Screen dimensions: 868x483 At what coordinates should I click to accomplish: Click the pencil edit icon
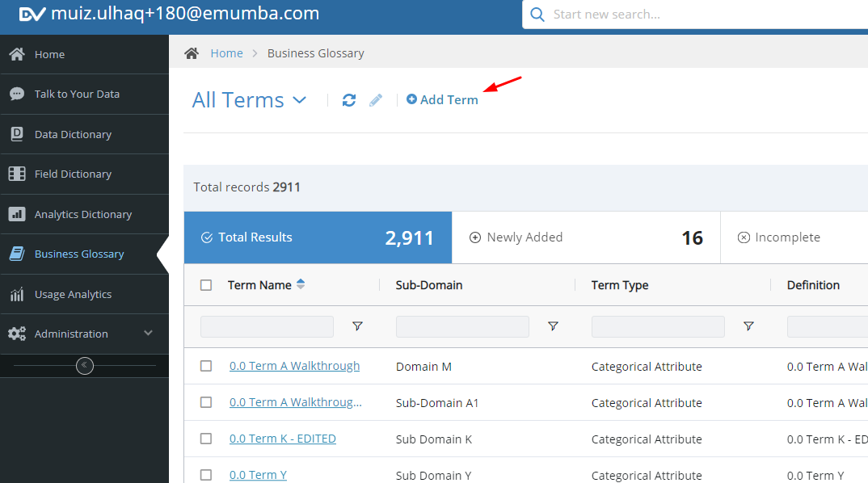(x=376, y=100)
